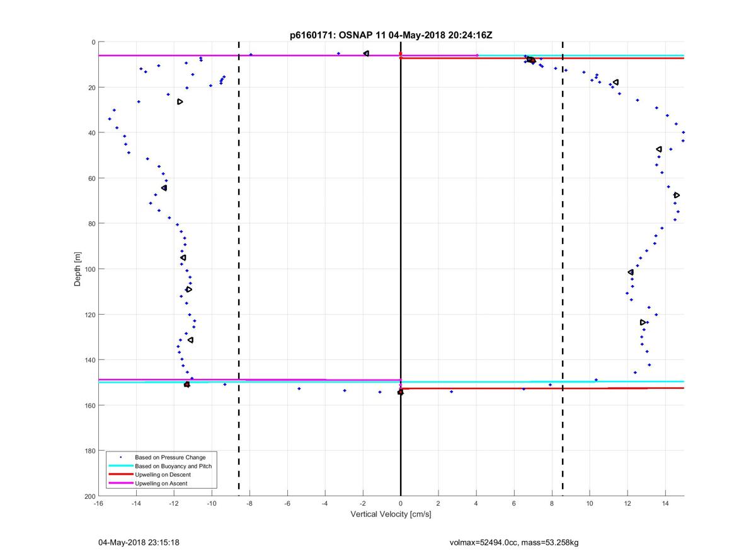Click the plot title p6160171: OSNAP 11
Screen dimensions: 756x558
[x=391, y=35]
